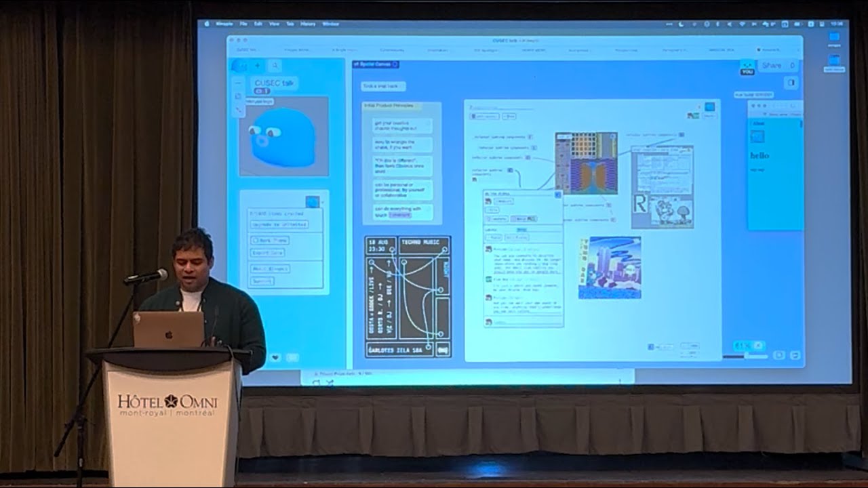Click the heart icon in the bottom-left footer

(x=275, y=357)
